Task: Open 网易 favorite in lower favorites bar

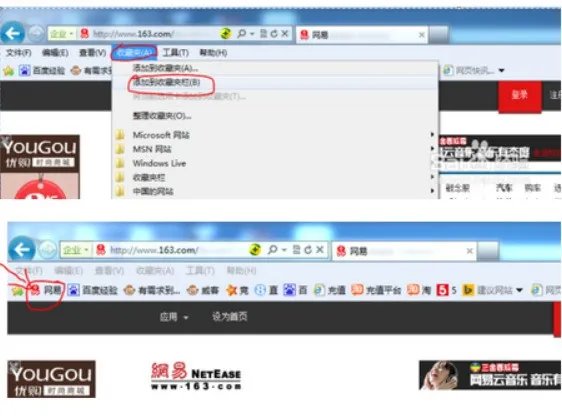Action: (46, 290)
